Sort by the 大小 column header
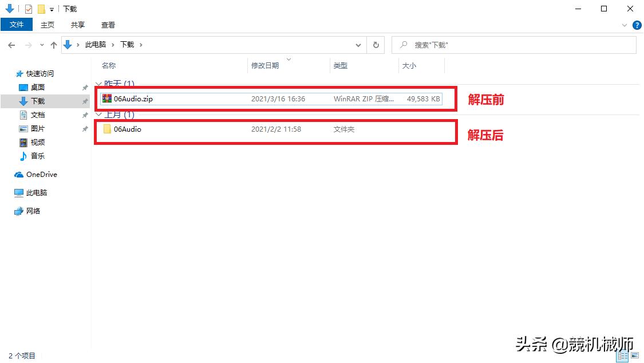644x363 pixels. coord(409,66)
